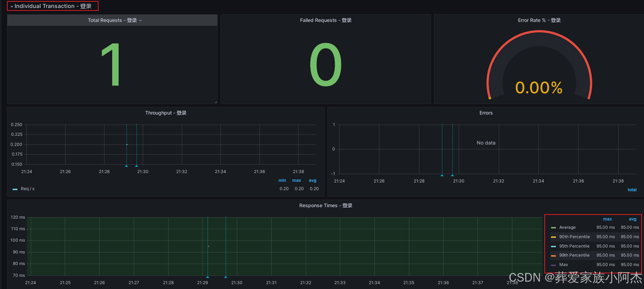This screenshot has height=289, width=644.
Task: Toggle the Max series in Response Times legend
Action: [564, 265]
